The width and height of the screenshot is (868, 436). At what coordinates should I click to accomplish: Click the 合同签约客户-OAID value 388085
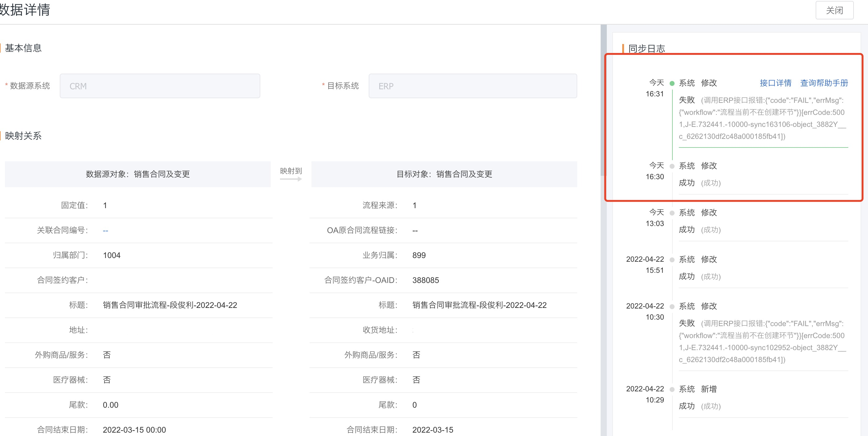[x=425, y=280]
